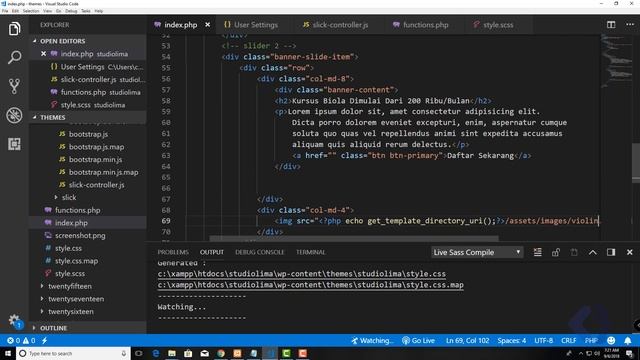Select the Output panel tab
This screenshot has height=360, width=640.
[211, 252]
